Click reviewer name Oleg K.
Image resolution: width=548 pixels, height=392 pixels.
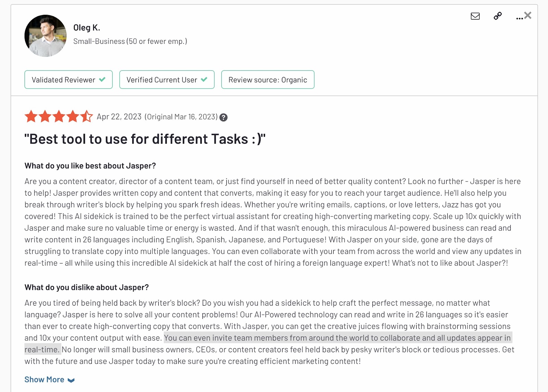tap(87, 28)
